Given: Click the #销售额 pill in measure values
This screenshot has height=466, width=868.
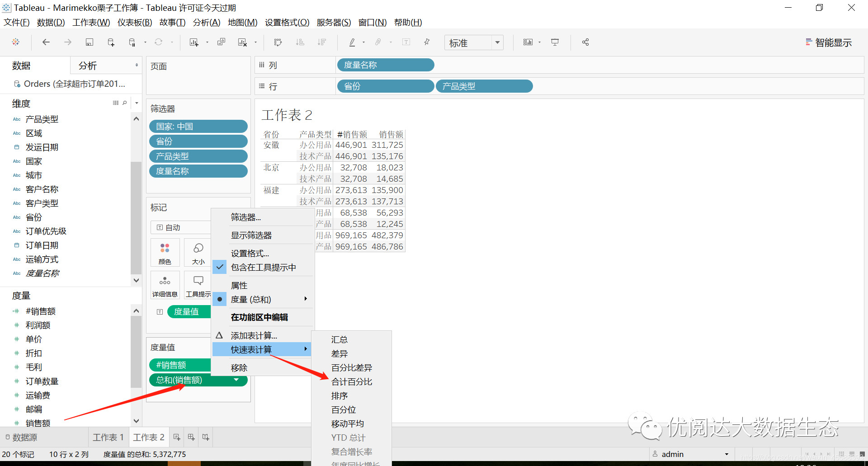Looking at the screenshot, I should 180,365.
